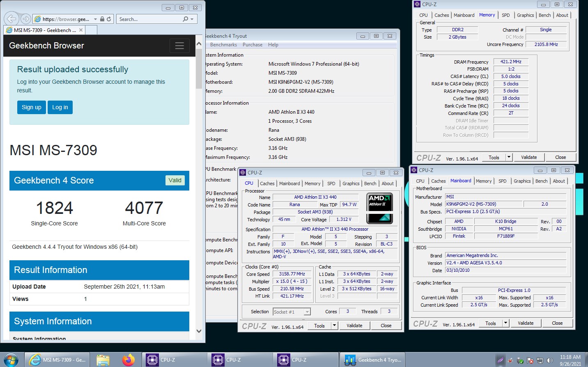
Task: Click the browser scrollbar down arrow
Action: tap(199, 331)
